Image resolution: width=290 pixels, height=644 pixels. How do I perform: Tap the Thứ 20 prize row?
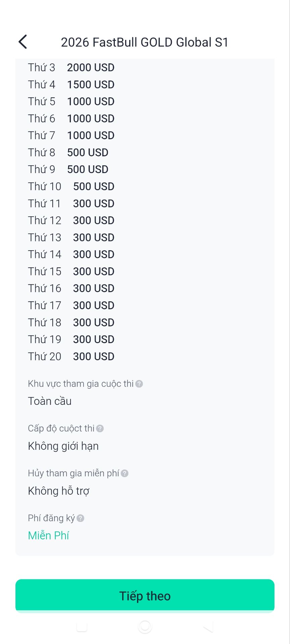click(71, 356)
